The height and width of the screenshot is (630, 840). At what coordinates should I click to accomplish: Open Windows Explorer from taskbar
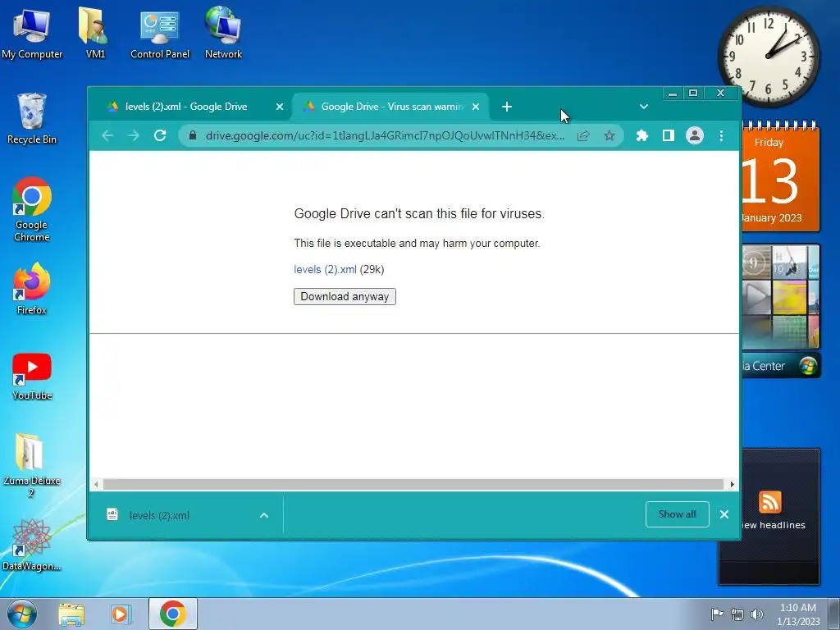(71, 614)
